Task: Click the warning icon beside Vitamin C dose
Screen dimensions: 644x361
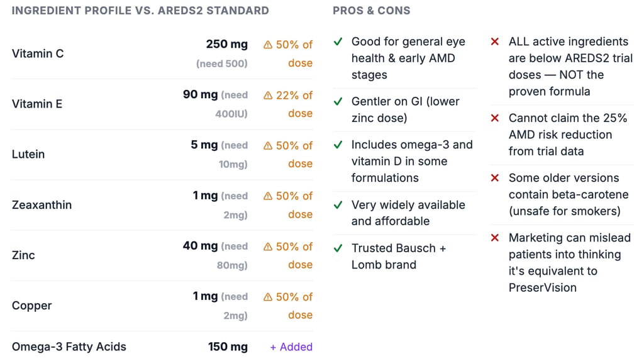Action: coord(268,45)
